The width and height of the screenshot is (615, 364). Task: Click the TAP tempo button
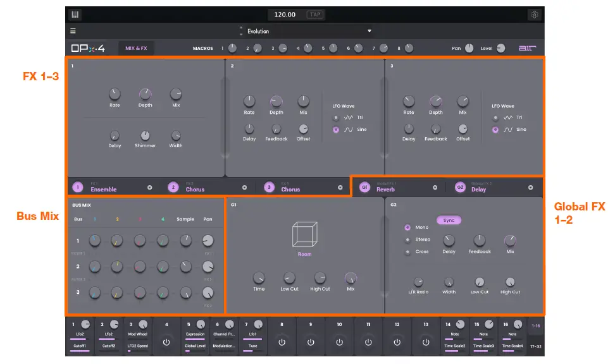point(314,13)
